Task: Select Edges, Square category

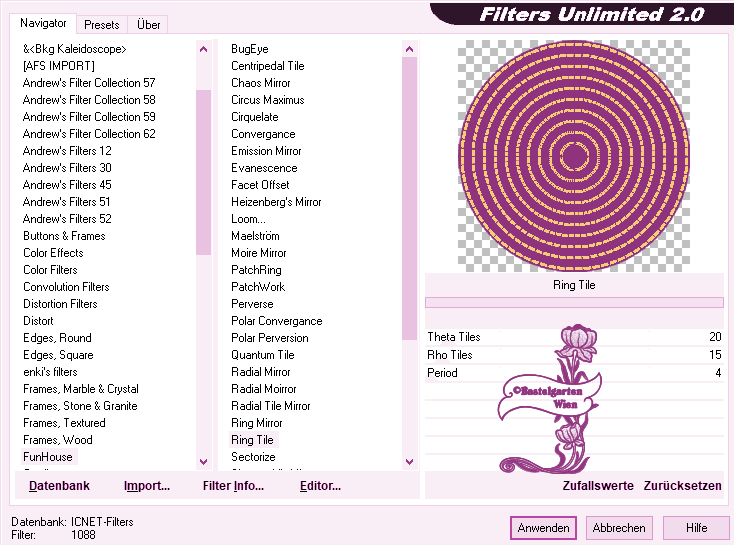Action: coord(59,355)
